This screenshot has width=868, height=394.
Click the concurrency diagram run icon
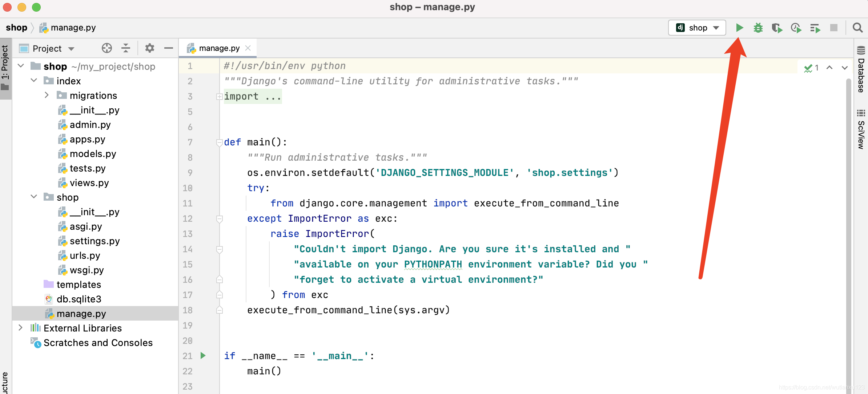click(x=815, y=28)
